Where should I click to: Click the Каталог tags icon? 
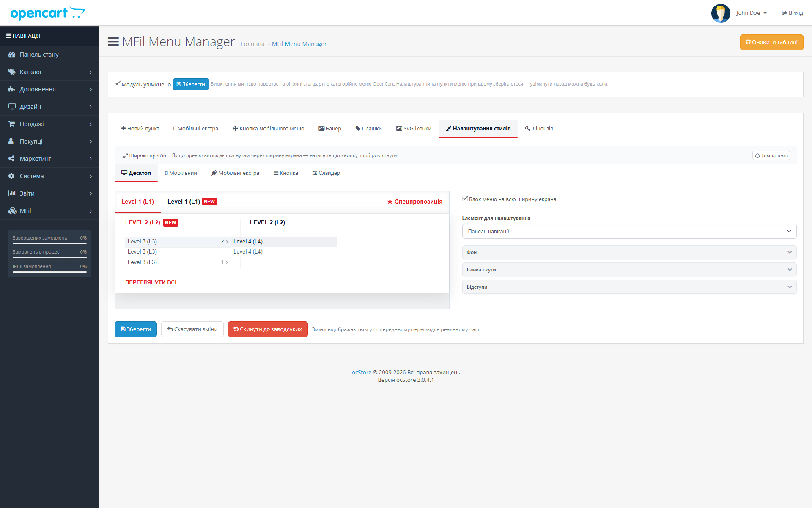pos(12,72)
